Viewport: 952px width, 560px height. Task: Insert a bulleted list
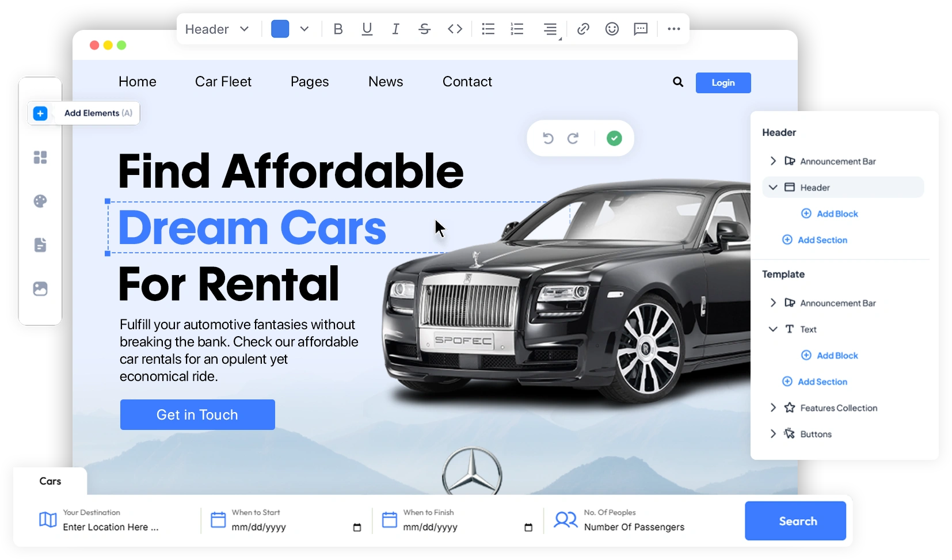(x=488, y=29)
